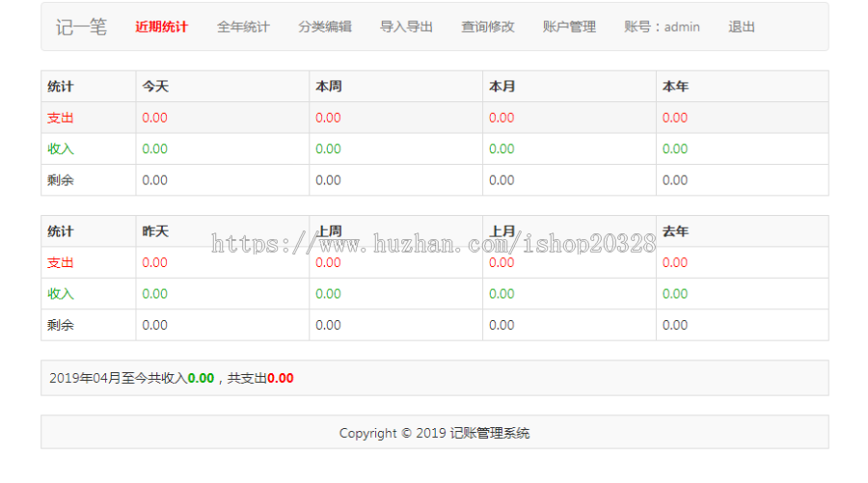Open 全年统计 menu item
868x483 pixels.
click(x=243, y=27)
